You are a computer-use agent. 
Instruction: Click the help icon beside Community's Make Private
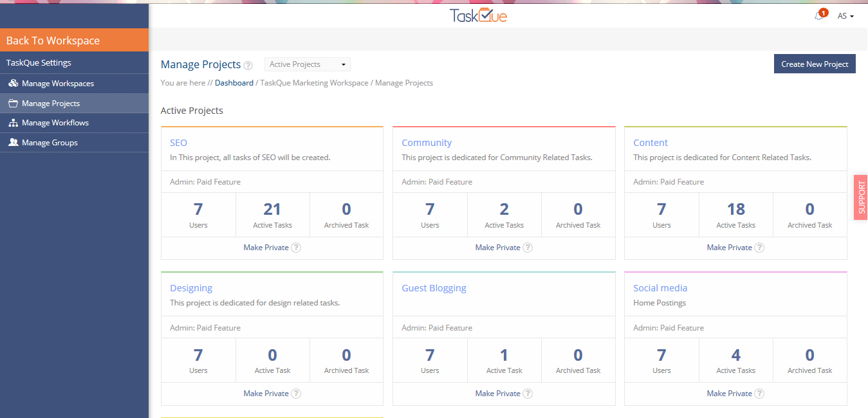pyautogui.click(x=528, y=247)
